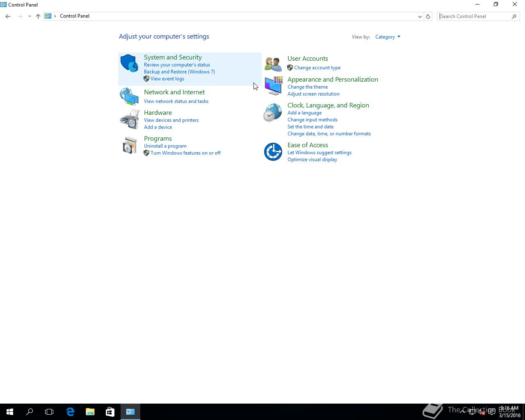The height and width of the screenshot is (420, 525).
Task: Click the Programs disc icon
Action: (129, 145)
